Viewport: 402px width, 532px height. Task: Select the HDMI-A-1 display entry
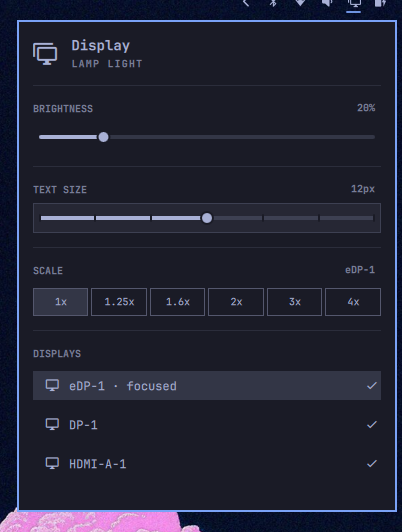click(207, 463)
